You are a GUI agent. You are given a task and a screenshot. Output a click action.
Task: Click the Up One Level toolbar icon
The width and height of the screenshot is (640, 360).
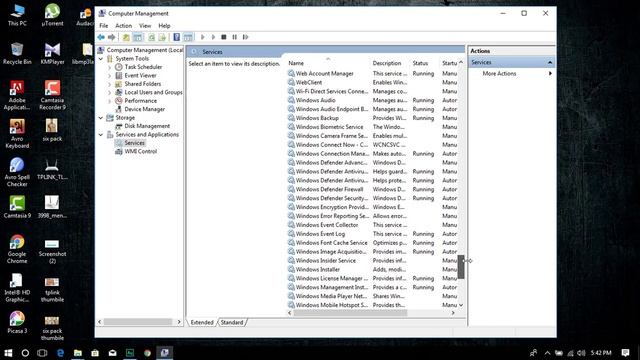(x=126, y=37)
